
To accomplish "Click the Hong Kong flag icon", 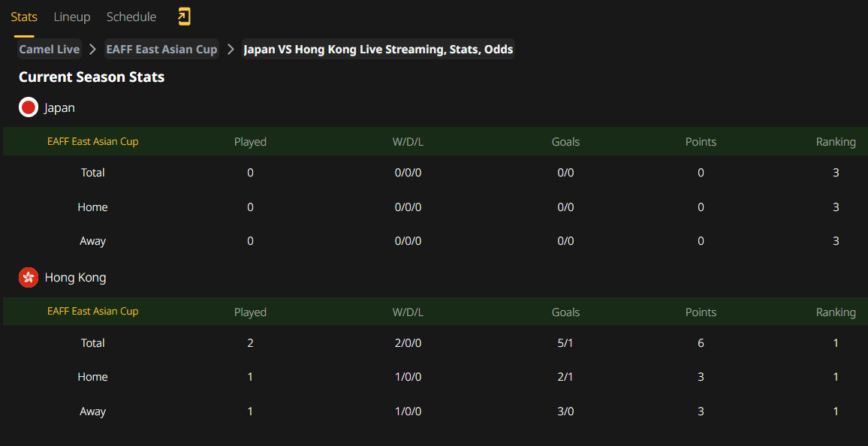I will click(29, 277).
